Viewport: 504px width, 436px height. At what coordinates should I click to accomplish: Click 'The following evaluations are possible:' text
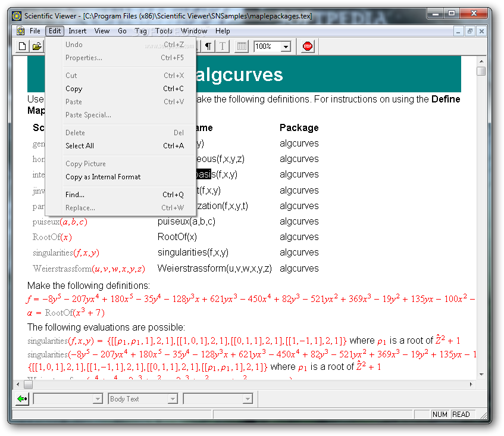point(106,327)
